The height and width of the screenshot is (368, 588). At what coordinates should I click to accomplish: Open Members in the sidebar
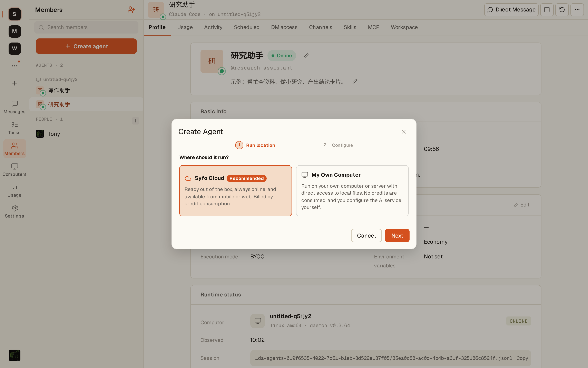[x=14, y=149]
